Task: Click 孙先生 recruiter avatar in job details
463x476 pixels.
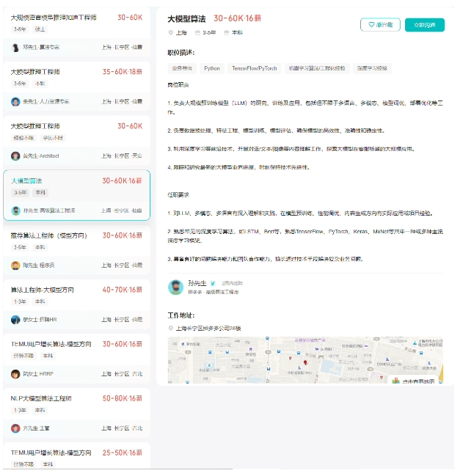Action: 175,287
